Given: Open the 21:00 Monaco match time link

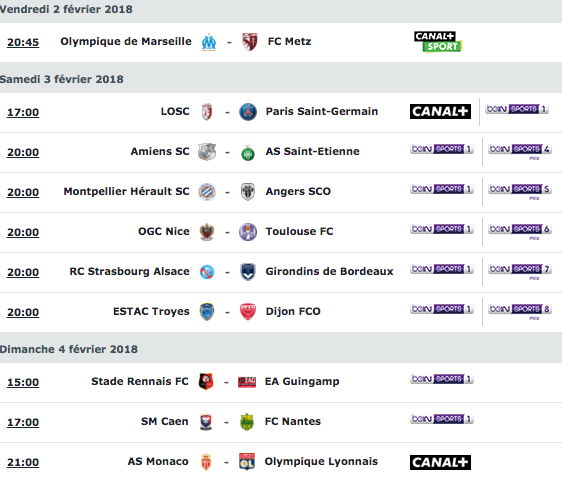Looking at the screenshot, I should (x=23, y=463).
